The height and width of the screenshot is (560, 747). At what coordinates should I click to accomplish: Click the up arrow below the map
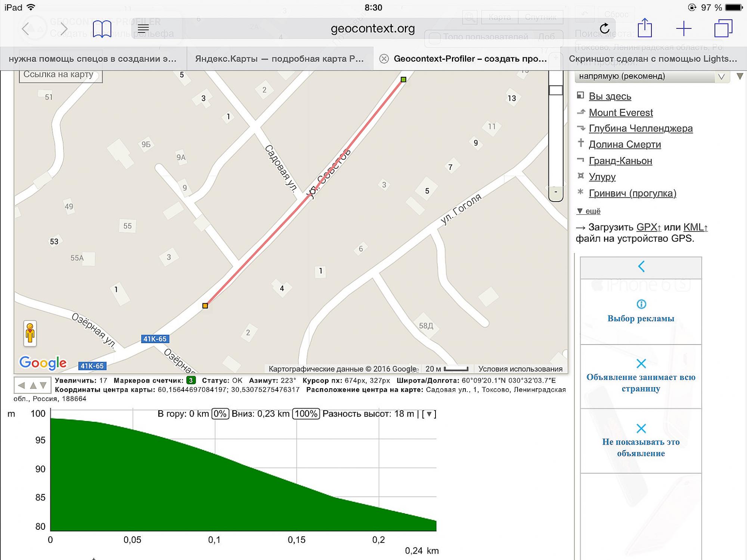33,385
